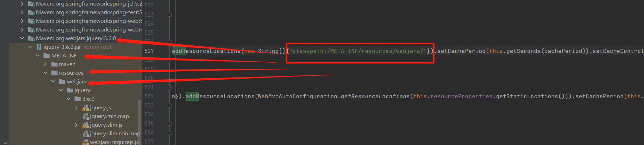Click the project tree vertical scrollbar
The image size is (644, 145).
click(x=139, y=121)
